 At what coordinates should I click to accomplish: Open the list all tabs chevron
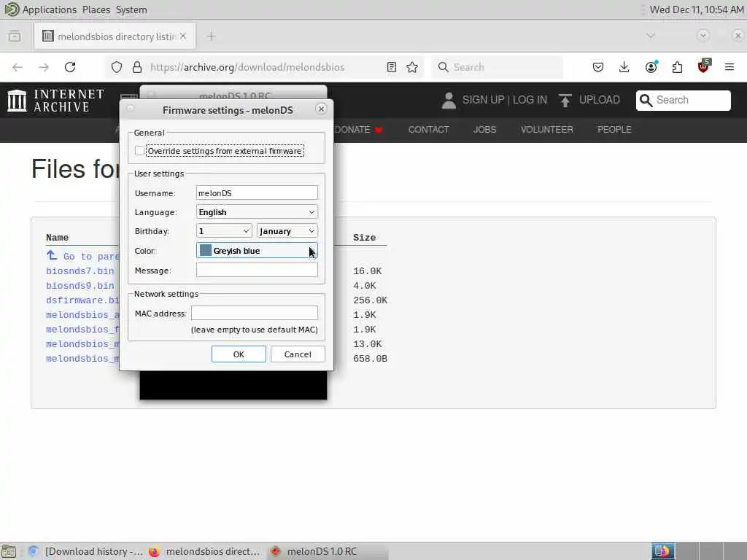[651, 36]
